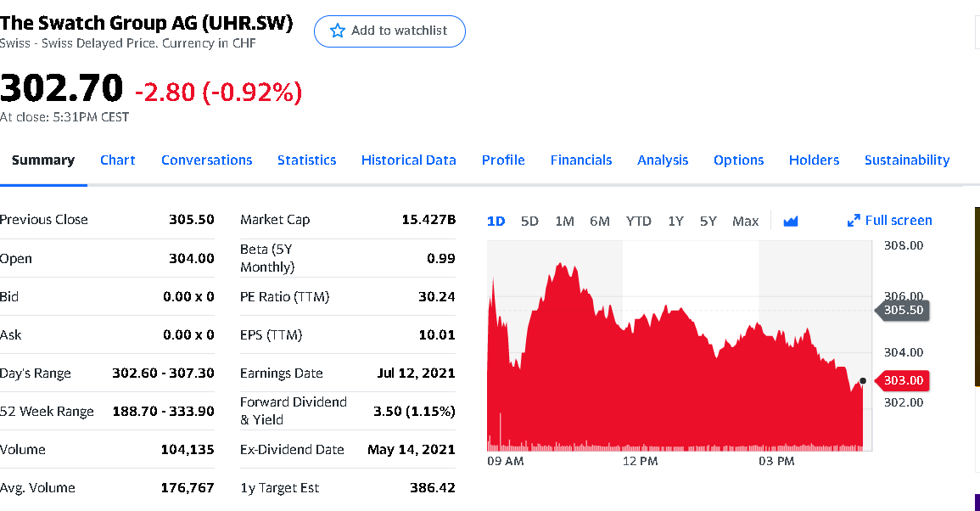This screenshot has height=511, width=980.
Task: Click the Day's Range value 302.60 - 307.30
Action: pos(163,373)
